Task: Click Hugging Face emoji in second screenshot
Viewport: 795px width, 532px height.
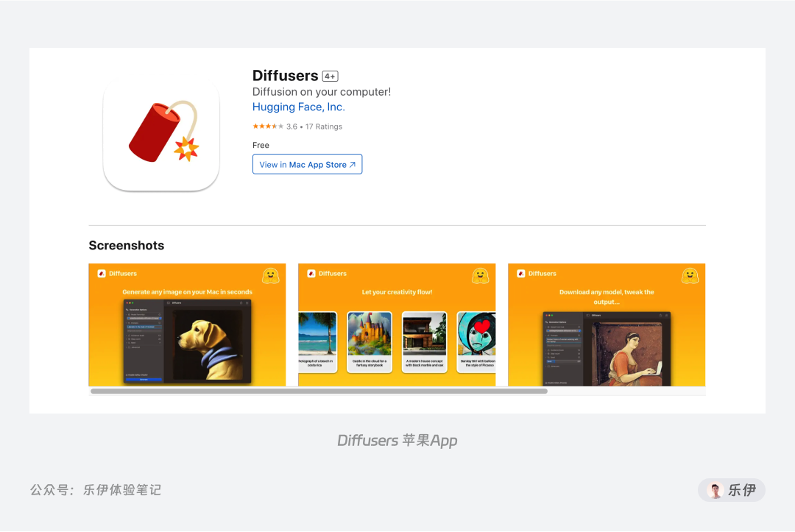Action: pyautogui.click(x=480, y=276)
